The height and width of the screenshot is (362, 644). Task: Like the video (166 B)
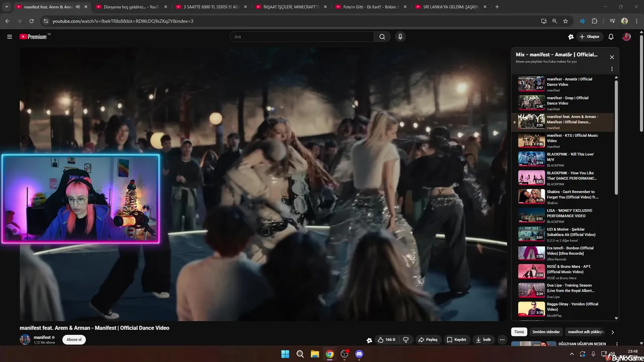pyautogui.click(x=386, y=340)
